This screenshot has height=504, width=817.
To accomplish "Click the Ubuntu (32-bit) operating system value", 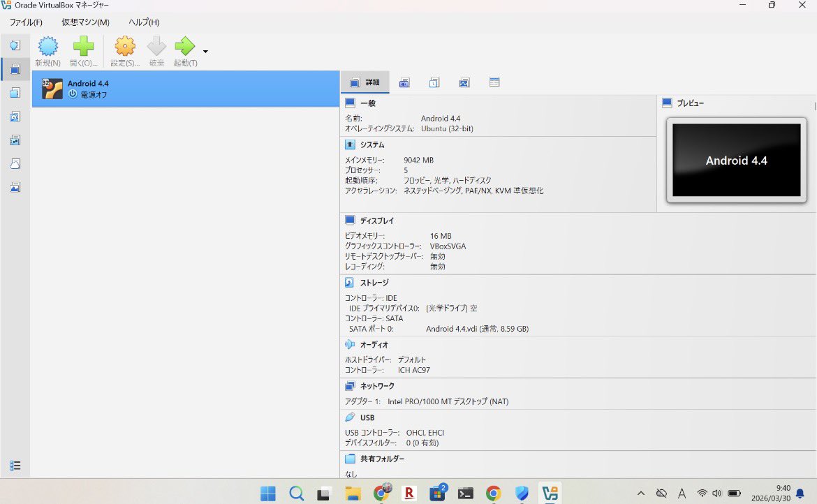I will pyautogui.click(x=447, y=128).
